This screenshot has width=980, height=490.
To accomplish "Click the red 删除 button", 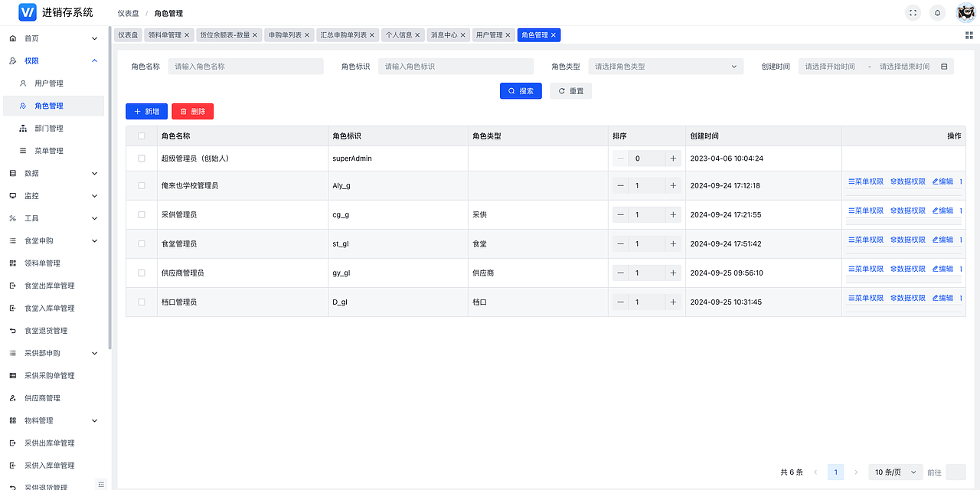I will pos(193,112).
